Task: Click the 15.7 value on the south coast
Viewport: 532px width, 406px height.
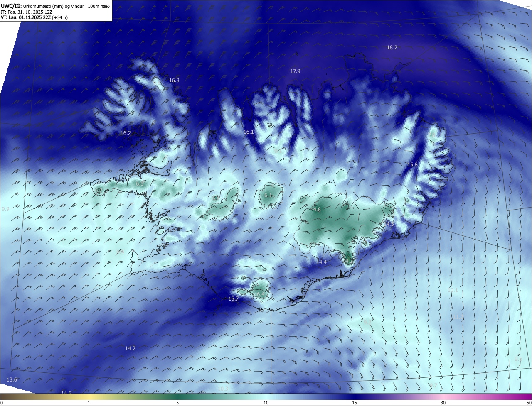Action: 234,299
